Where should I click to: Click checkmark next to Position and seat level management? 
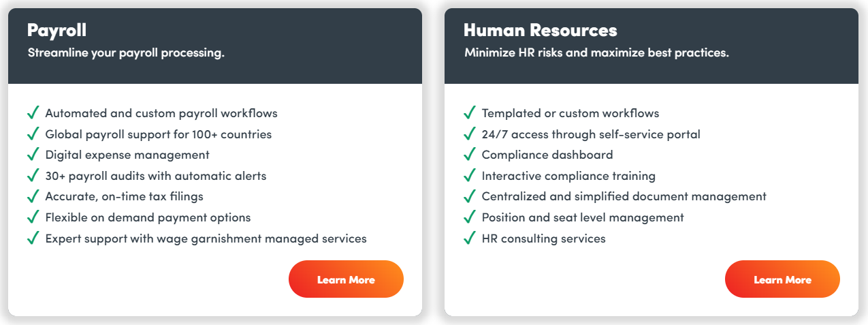[469, 217]
